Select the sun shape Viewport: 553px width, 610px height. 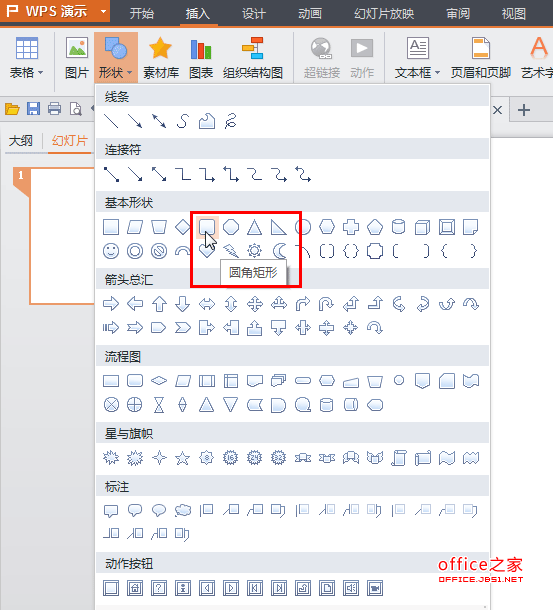coord(255,251)
